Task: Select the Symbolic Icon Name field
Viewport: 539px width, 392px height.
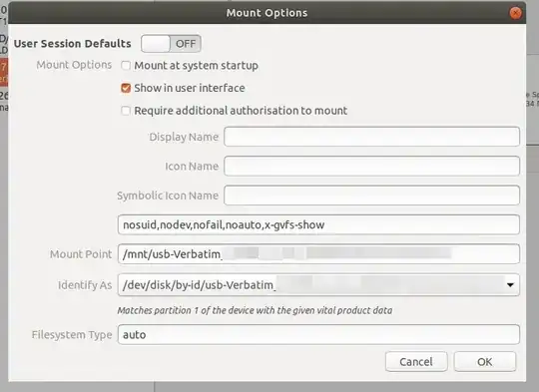Action: 371,196
